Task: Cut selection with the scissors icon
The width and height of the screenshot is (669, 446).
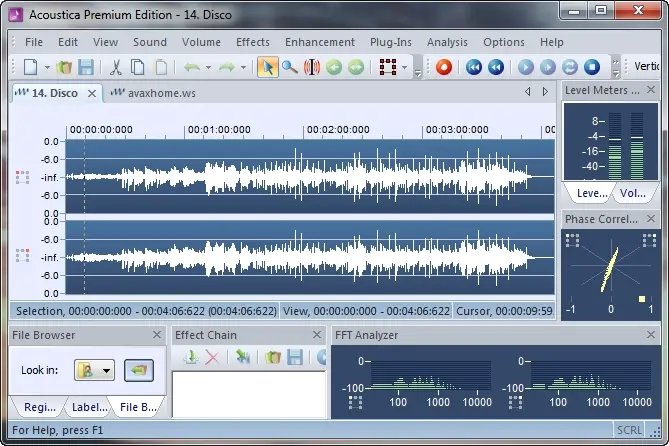Action: (116, 67)
